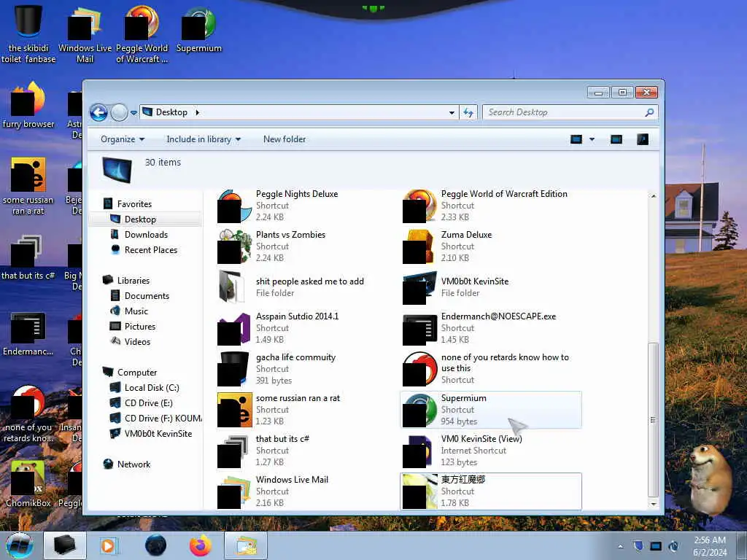The width and height of the screenshot is (747, 560).
Task: Open Windows Live Mail desktop icon
Action: (x=85, y=35)
